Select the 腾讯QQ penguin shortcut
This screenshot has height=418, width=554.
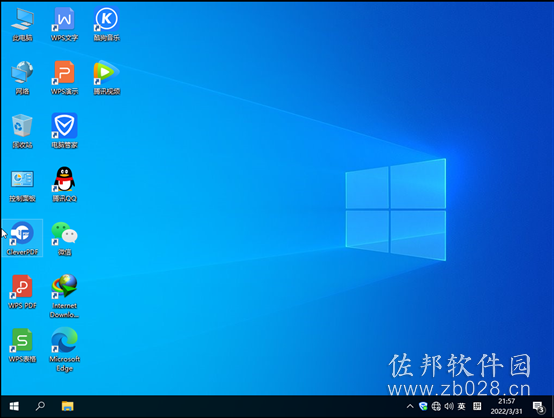click(64, 185)
